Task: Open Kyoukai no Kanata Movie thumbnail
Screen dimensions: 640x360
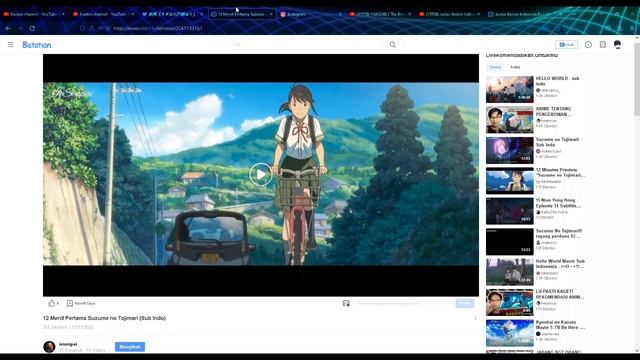Action: 510,333
